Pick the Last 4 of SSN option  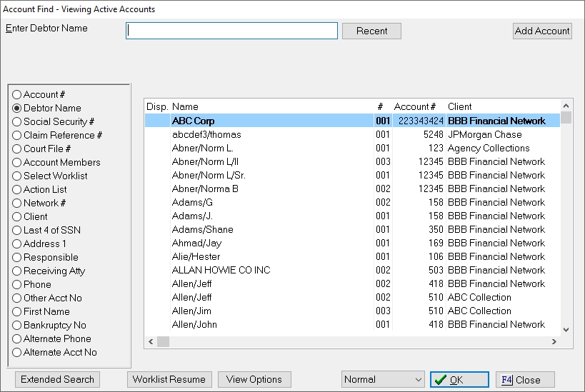(x=17, y=231)
